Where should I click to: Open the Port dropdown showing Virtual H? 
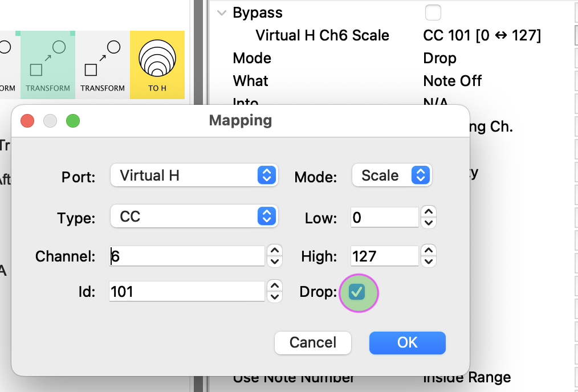(x=194, y=175)
